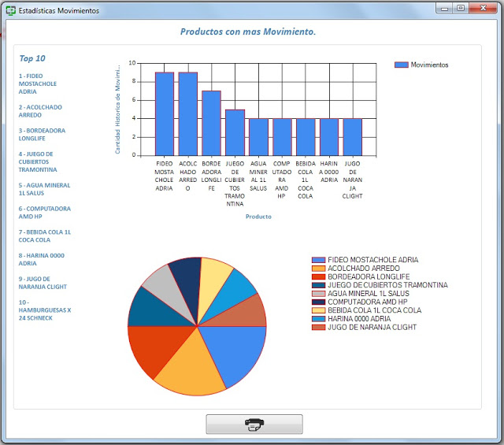Screen dimensions: 504x445
Task: Click the Movimientos legend blue swatch
Action: [x=401, y=65]
